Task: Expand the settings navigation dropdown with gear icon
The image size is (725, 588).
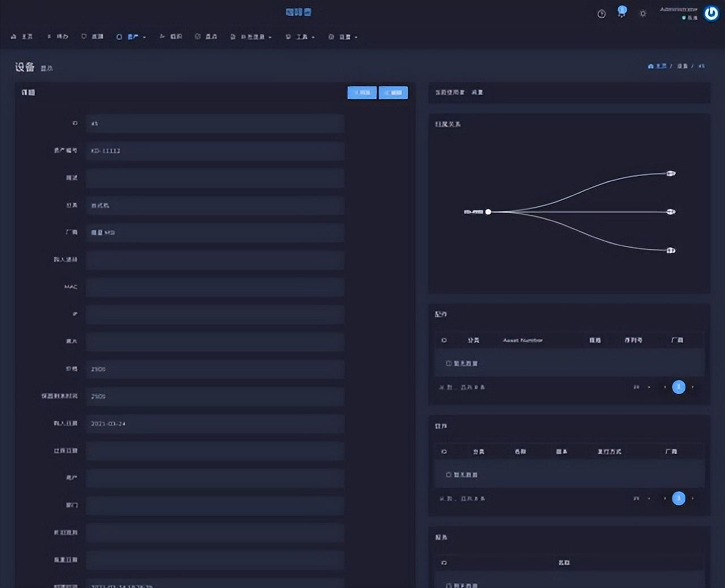Action: coord(343,37)
